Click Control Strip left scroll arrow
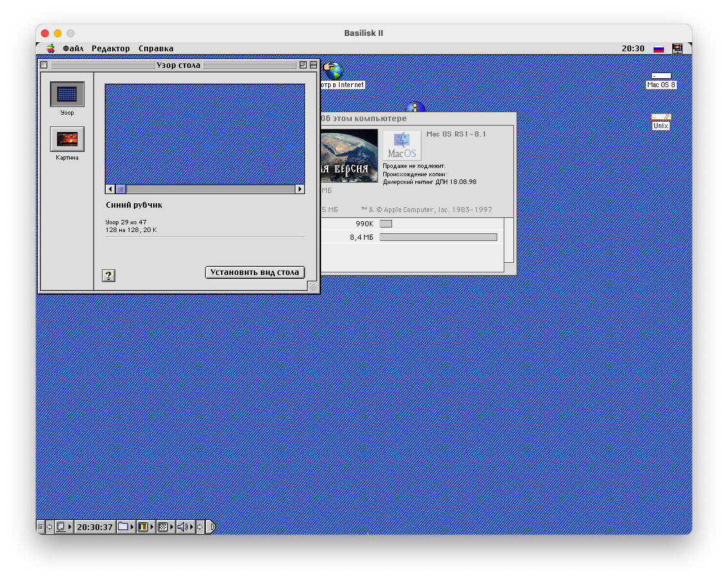Image resolution: width=728 pixels, height=582 pixels. pos(49,527)
